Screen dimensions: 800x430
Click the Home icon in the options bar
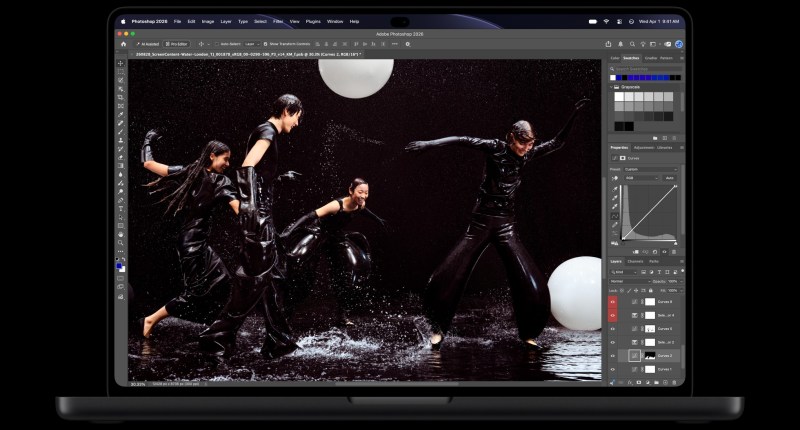coord(123,44)
